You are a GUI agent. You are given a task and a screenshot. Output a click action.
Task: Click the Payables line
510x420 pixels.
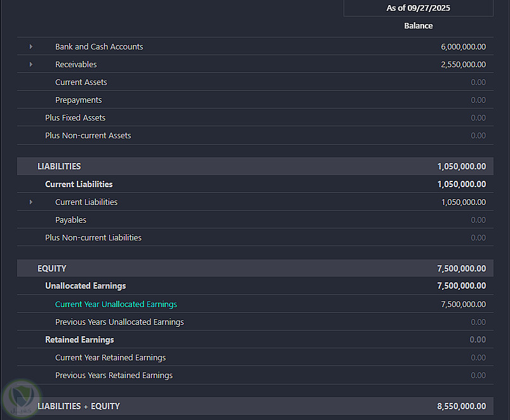click(x=70, y=220)
